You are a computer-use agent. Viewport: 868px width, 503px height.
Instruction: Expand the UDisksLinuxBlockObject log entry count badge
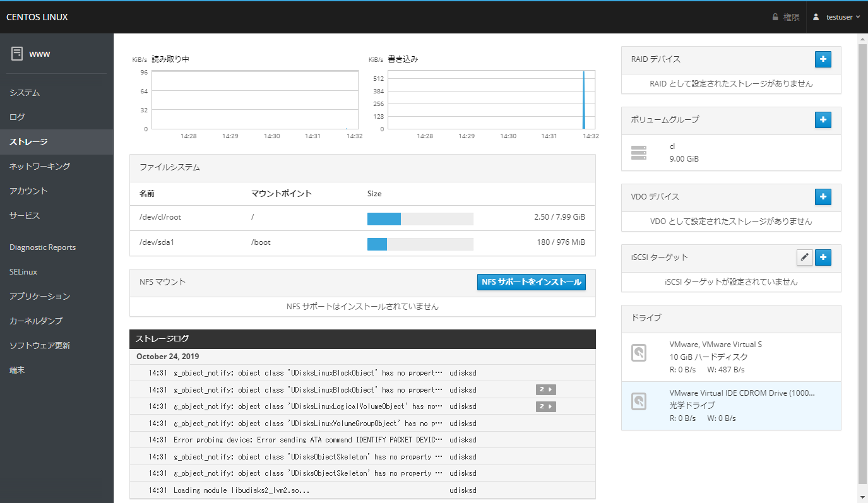tap(545, 390)
